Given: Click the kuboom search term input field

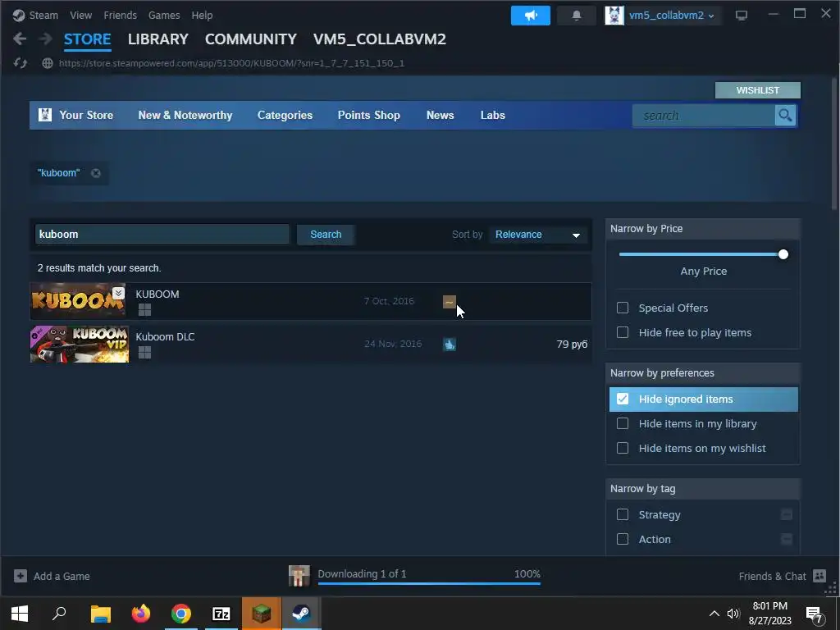Looking at the screenshot, I should click(162, 235).
